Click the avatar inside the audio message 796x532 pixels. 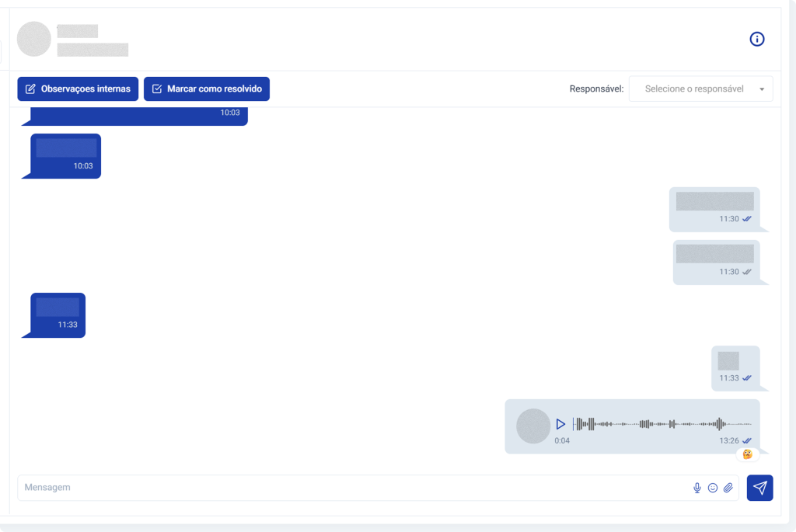click(x=533, y=426)
